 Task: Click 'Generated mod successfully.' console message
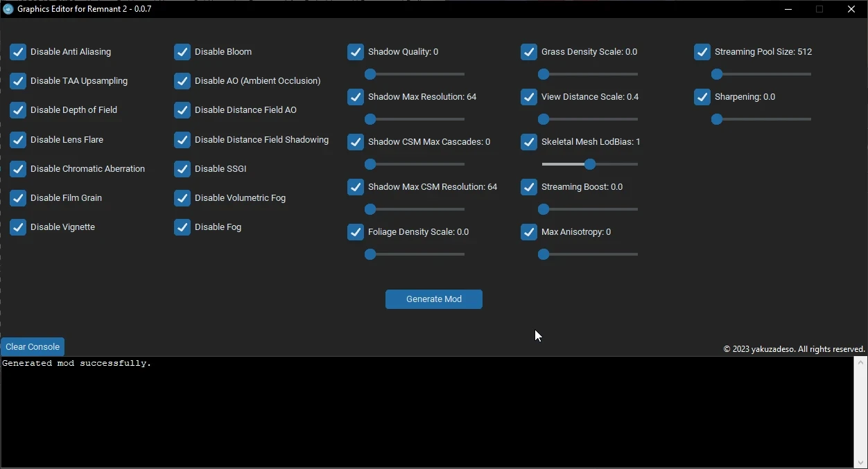[x=77, y=363]
